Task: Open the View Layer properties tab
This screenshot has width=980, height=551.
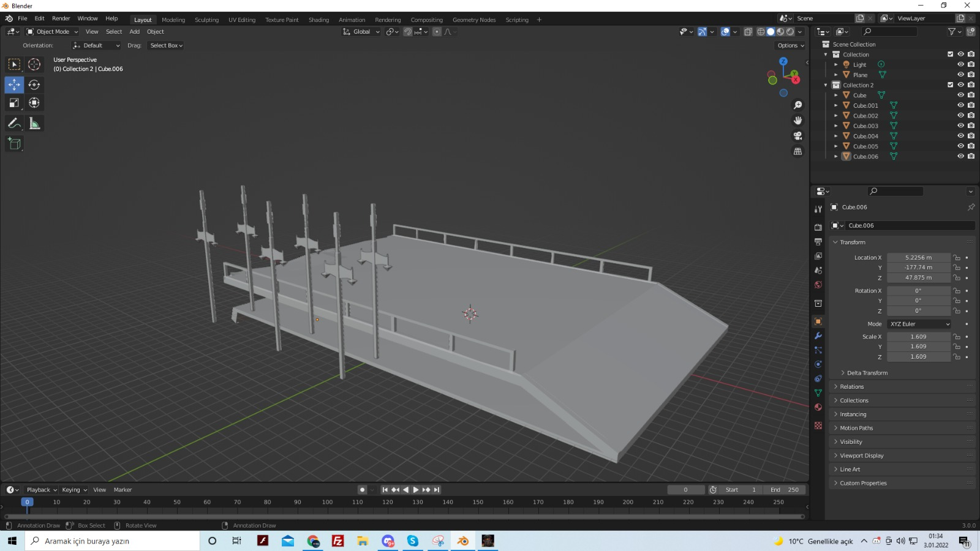Action: click(x=818, y=256)
